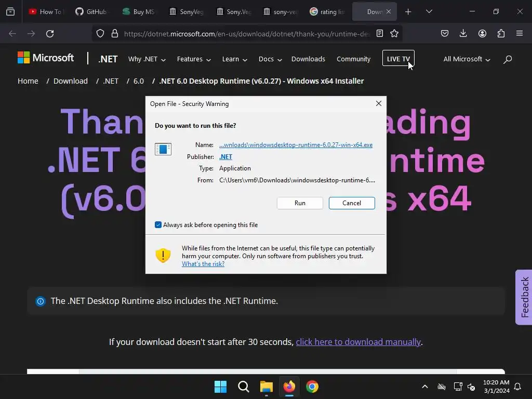This screenshot has height=399, width=532.
Task: Click the browser address bar URL
Action: tap(247, 34)
